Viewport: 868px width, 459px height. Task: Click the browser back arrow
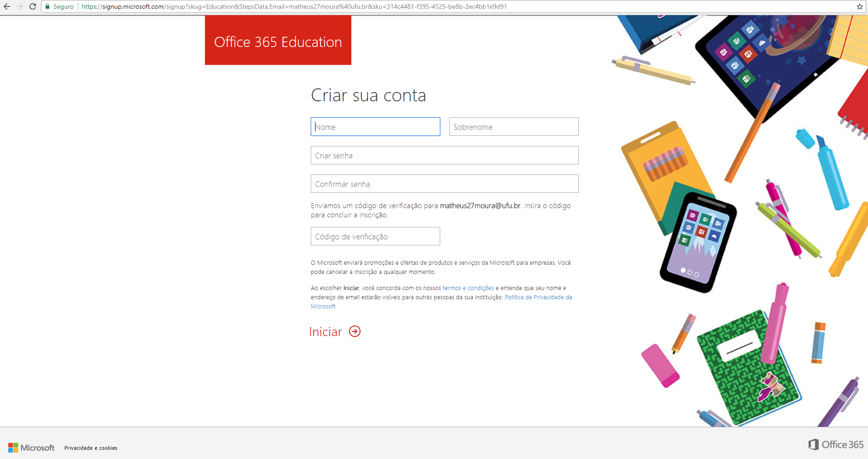6,6
